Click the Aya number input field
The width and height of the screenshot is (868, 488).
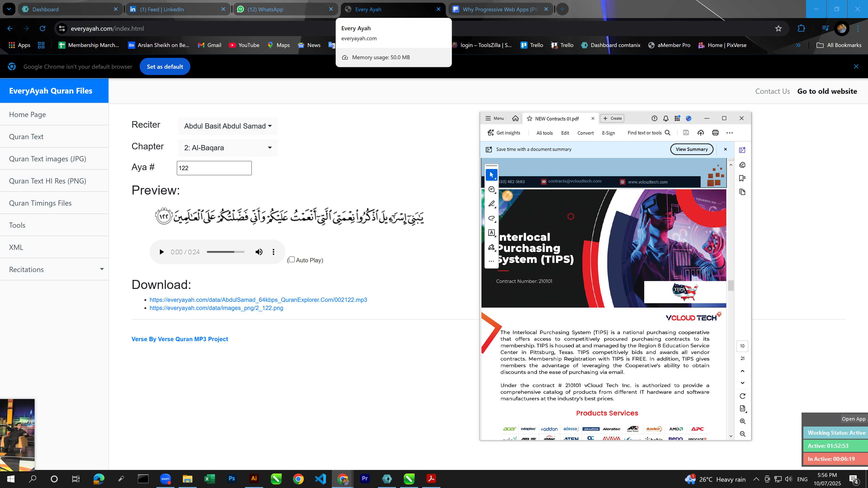click(x=214, y=168)
